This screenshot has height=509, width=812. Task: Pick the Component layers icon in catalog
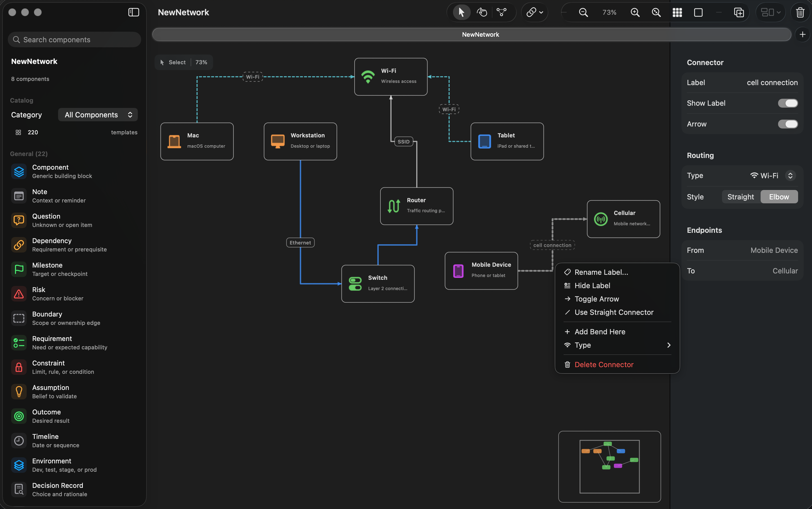pyautogui.click(x=19, y=171)
